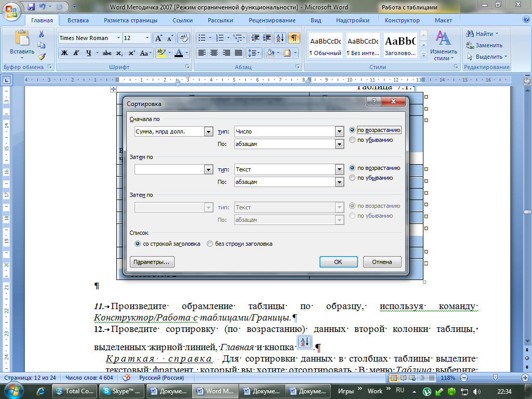
Task: Open Skype from the taskbar
Action: coord(122,391)
